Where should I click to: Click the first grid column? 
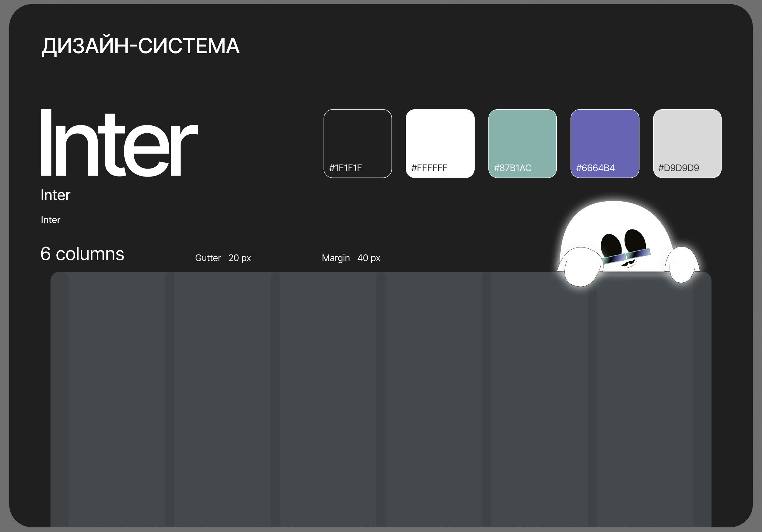(x=117, y=398)
